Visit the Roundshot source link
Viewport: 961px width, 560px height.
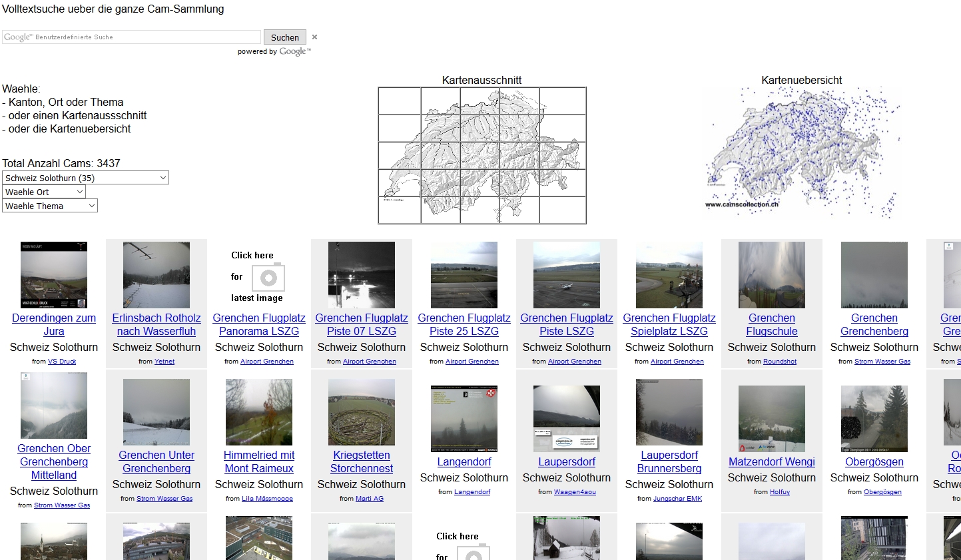pos(780,362)
